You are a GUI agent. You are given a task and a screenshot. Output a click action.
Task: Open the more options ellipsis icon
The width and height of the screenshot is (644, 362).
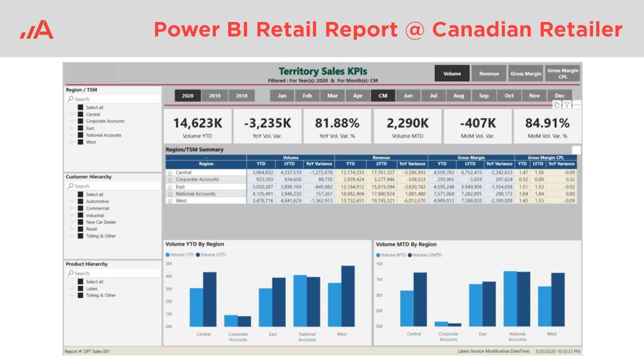tap(577, 105)
